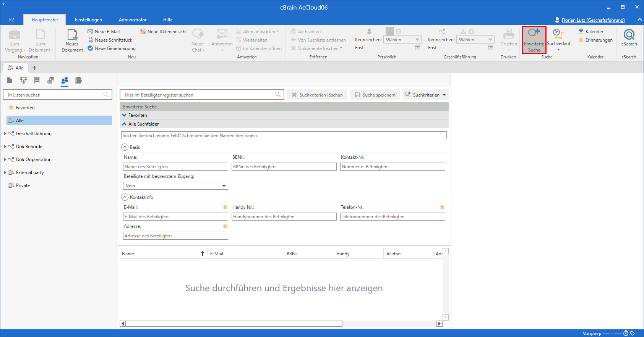This screenshot has width=644, height=337.
Task: Open Erweiterte Suche in ribbon
Action: (534, 40)
